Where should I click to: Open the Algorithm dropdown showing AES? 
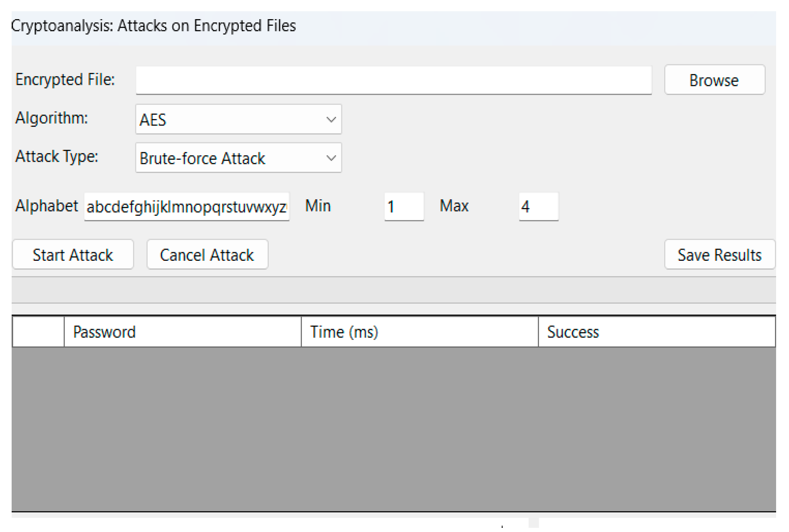coord(238,119)
